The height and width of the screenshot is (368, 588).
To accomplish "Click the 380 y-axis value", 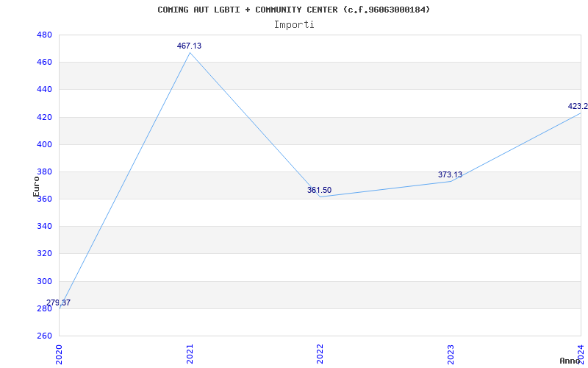I will point(44,172).
